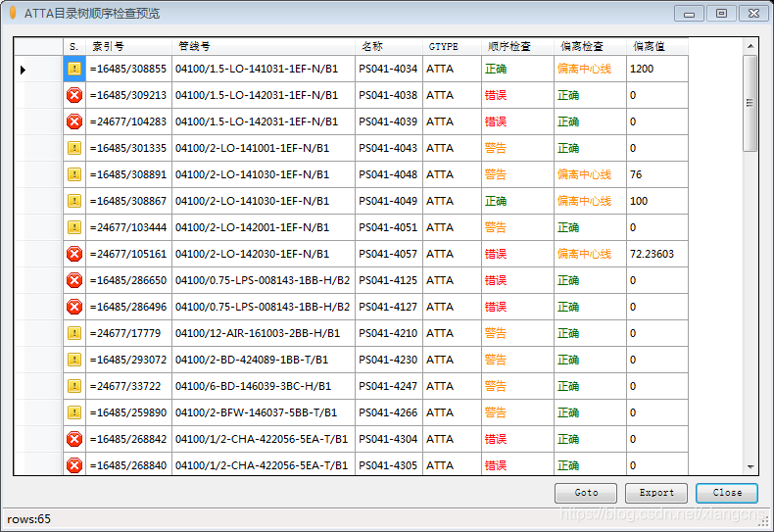774x532 pixels.
Task: Click the warning icon in the PS041-4210 row
Action: click(x=74, y=333)
